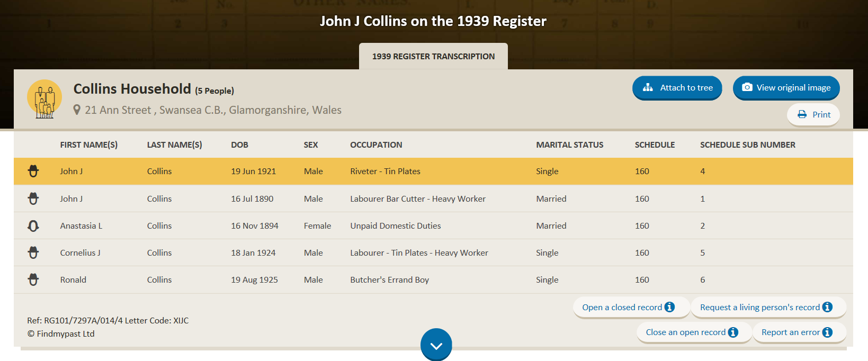Image resolution: width=868 pixels, height=361 pixels.
Task: Click the SEX column header
Action: (311, 145)
